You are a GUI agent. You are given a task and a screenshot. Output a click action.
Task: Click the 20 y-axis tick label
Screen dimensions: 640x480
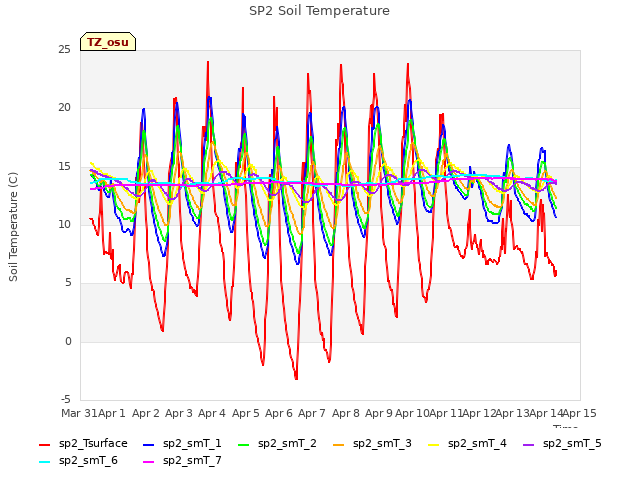(64, 108)
